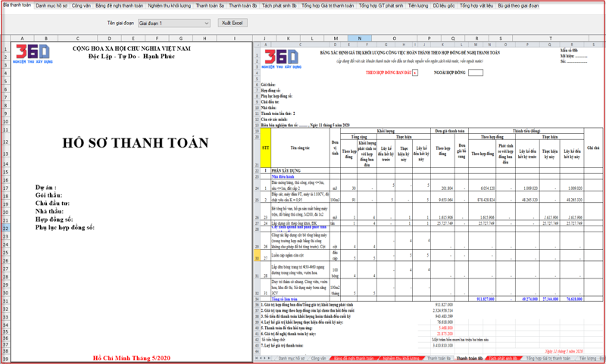The image size is (606, 364).
Task: Click the Lũy kế giá trị thanh toán value 3.410.810.100
Action: click(x=443, y=346)
